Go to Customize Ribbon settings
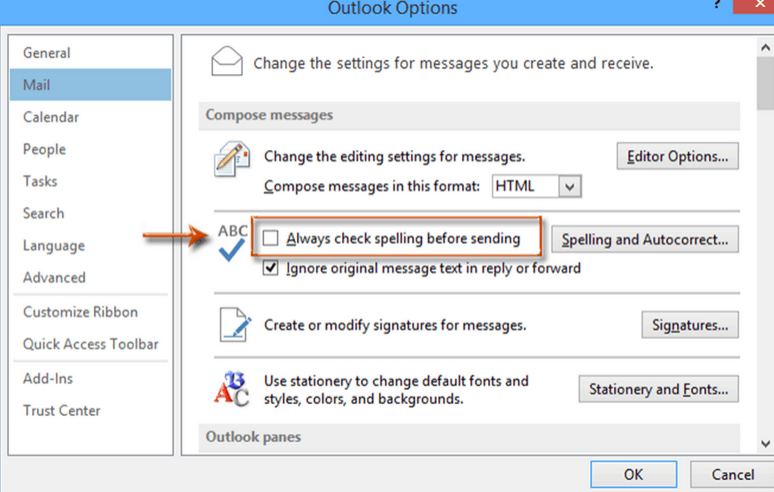774x492 pixels. [90, 312]
